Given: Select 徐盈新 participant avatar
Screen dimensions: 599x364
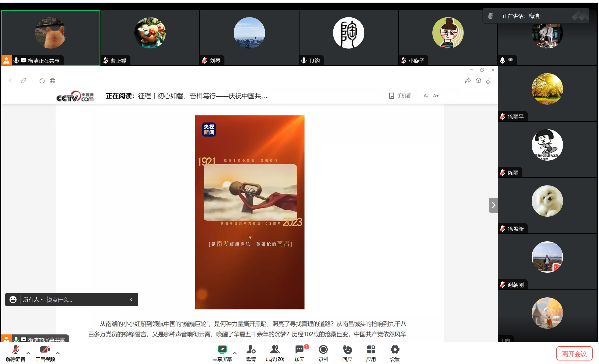Looking at the screenshot, I should pyautogui.click(x=547, y=201).
